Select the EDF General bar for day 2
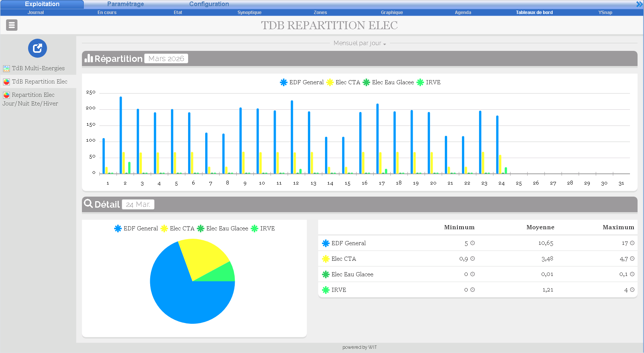 tap(121, 135)
